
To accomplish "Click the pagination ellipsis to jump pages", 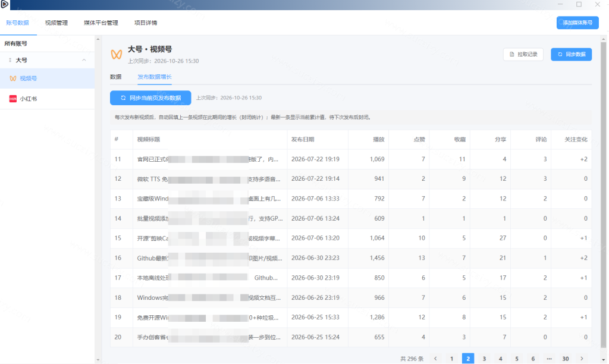I will coord(549,359).
